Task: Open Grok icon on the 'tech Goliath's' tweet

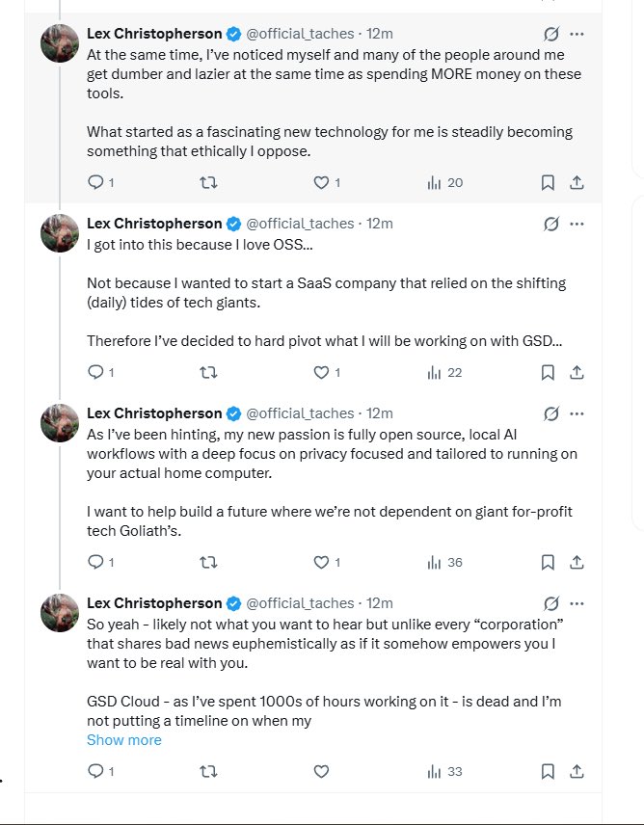Action: [550, 414]
